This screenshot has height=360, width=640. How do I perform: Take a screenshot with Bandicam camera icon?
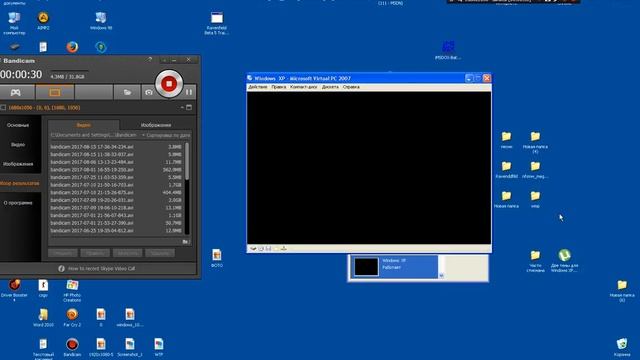pos(149,93)
